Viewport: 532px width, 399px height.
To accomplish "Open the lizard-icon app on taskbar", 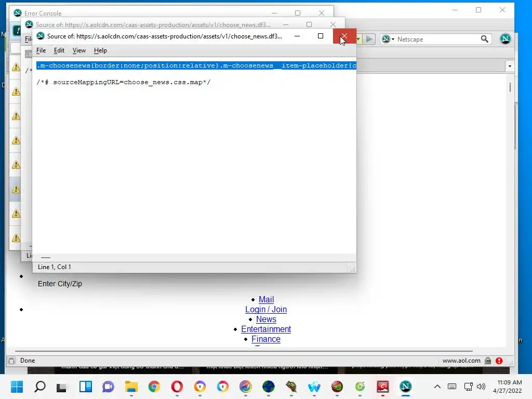I will pos(291,387).
